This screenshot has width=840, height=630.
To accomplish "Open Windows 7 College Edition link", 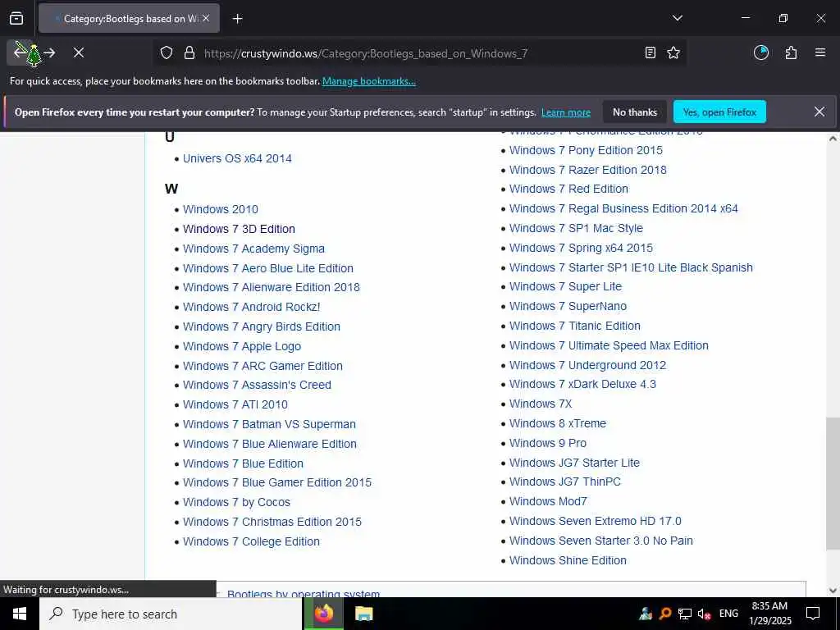I will 251,541.
